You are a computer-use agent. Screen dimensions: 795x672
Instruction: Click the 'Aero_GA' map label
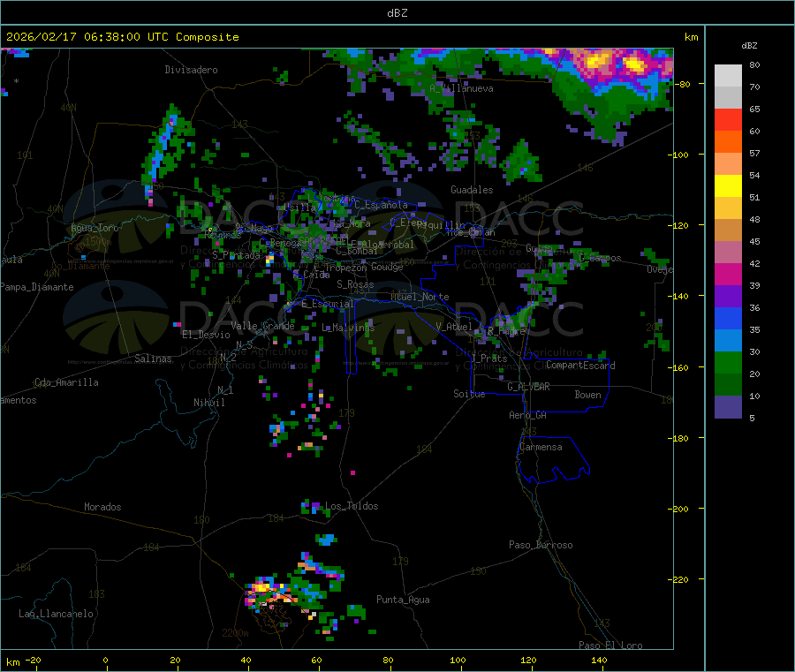(527, 415)
